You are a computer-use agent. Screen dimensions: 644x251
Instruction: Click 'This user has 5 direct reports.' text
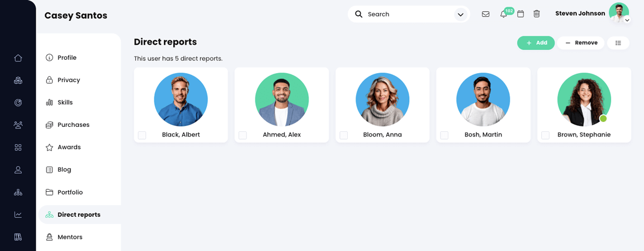[178, 59]
